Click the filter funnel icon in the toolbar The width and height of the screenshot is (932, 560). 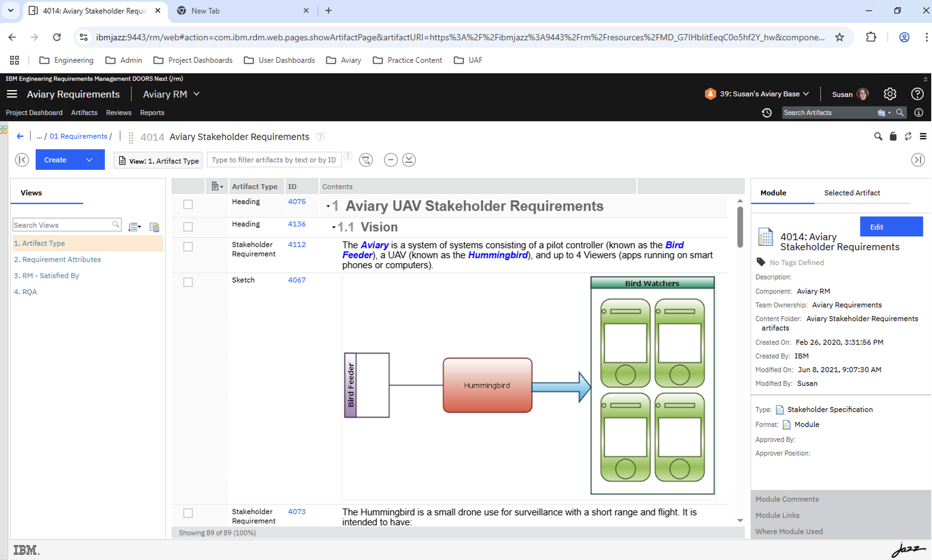pyautogui.click(x=366, y=160)
